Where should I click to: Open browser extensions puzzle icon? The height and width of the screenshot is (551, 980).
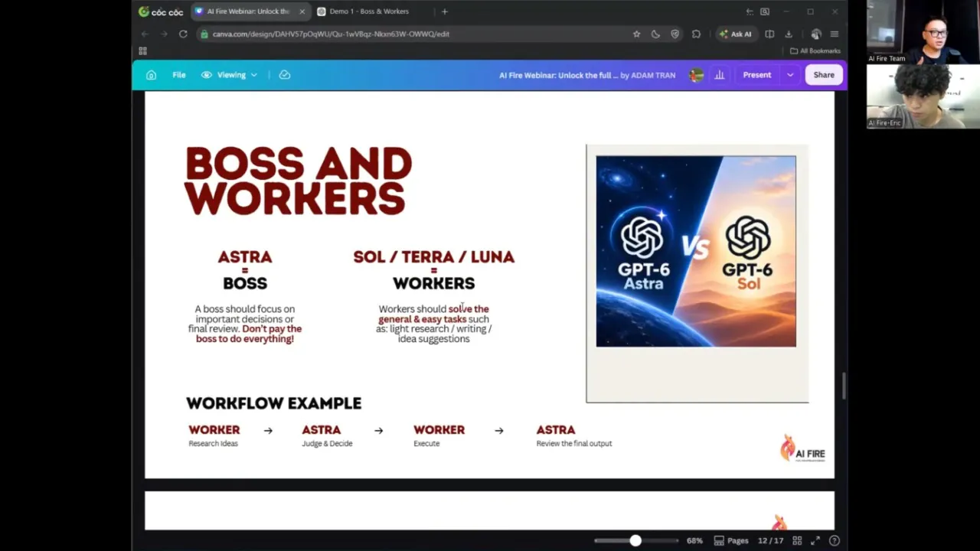point(696,34)
